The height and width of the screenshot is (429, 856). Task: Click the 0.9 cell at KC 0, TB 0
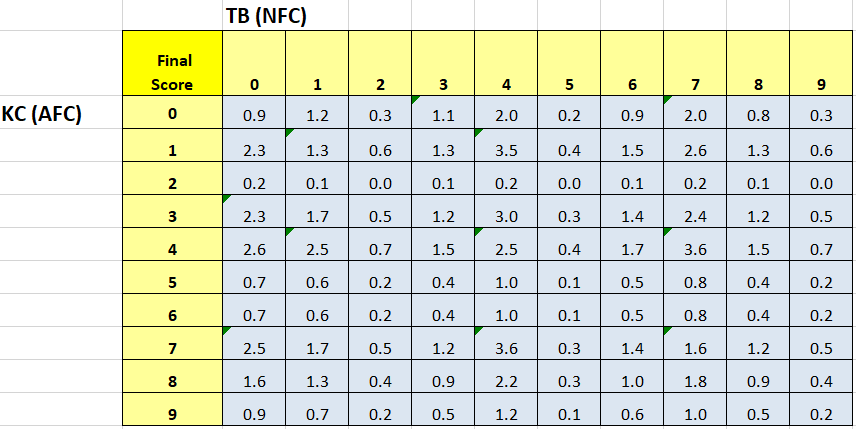tap(254, 115)
